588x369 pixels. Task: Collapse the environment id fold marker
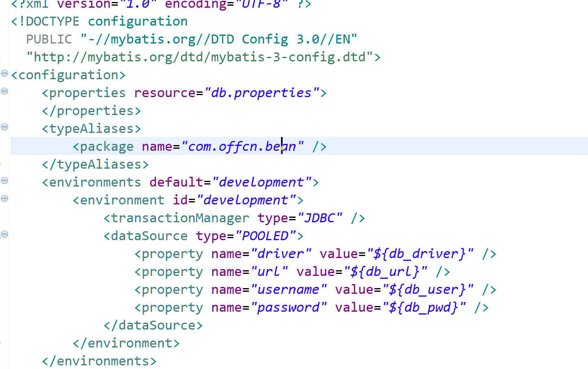[4, 199]
